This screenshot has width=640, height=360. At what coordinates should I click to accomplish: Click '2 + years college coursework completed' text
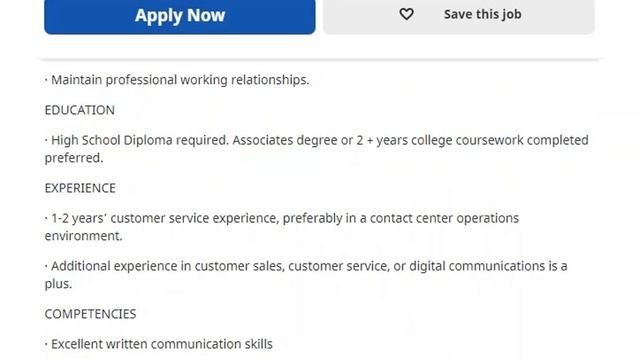472,140
